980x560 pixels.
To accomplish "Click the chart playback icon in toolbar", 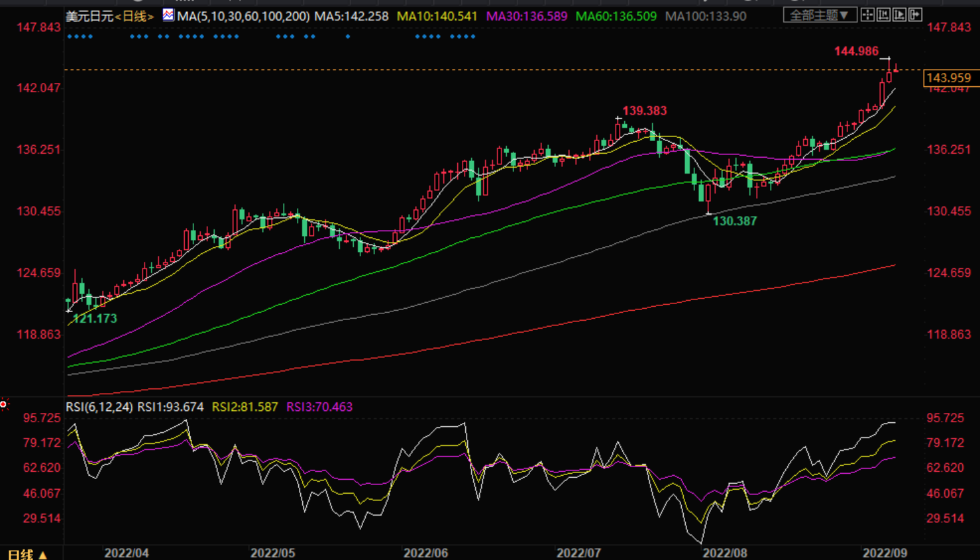I will 899,15.
